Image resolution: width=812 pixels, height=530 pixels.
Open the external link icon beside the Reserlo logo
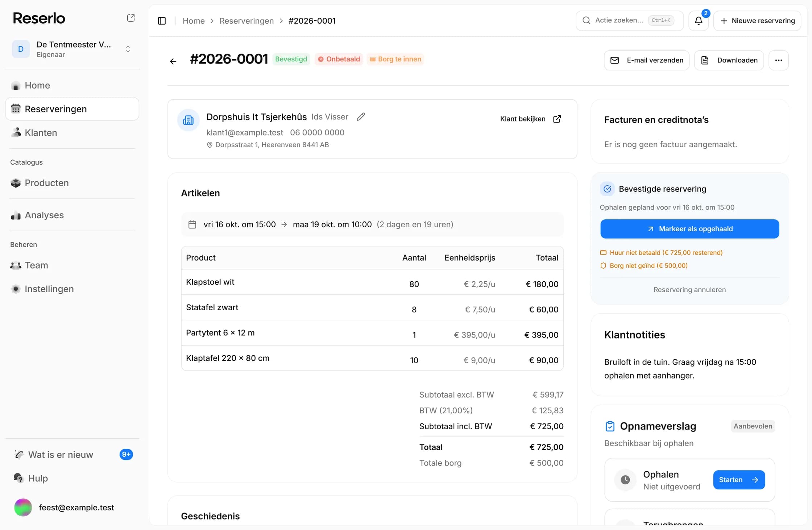(131, 18)
